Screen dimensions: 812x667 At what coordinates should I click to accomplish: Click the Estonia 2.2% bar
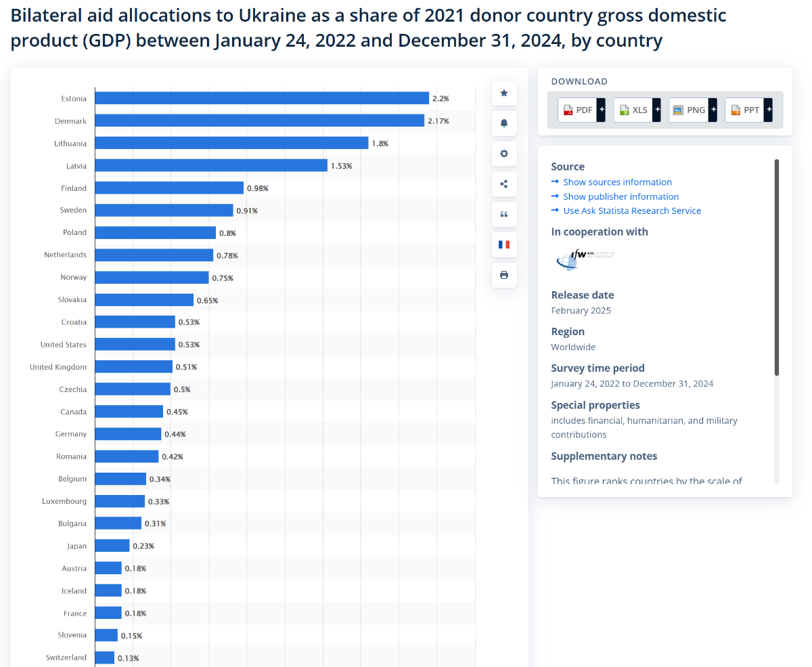point(262,98)
